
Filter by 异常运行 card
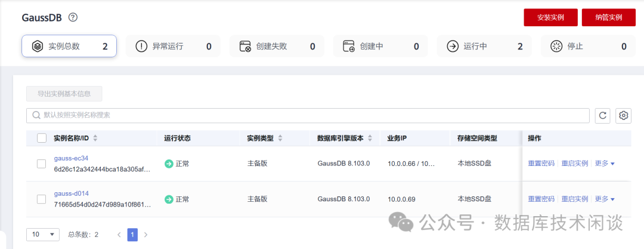pos(173,46)
